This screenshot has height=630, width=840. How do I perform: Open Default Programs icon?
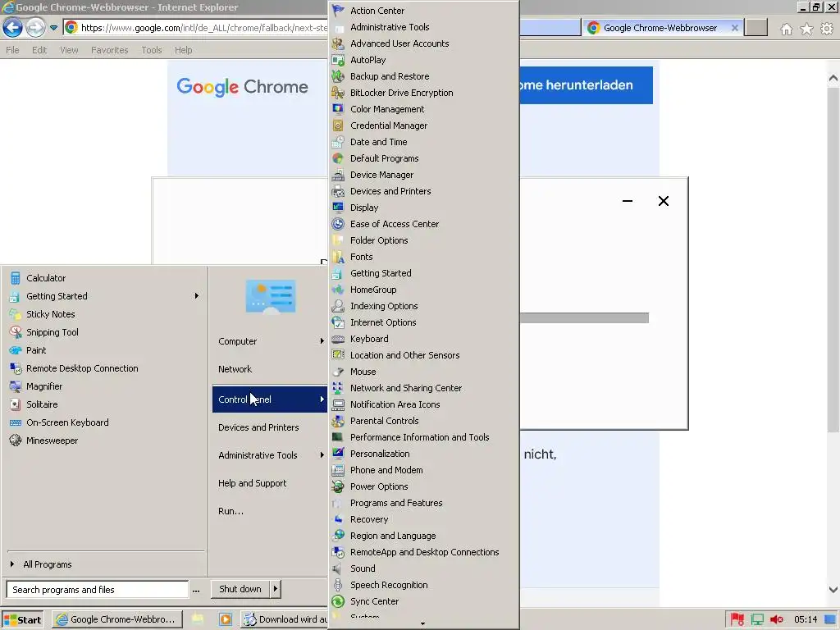point(338,158)
